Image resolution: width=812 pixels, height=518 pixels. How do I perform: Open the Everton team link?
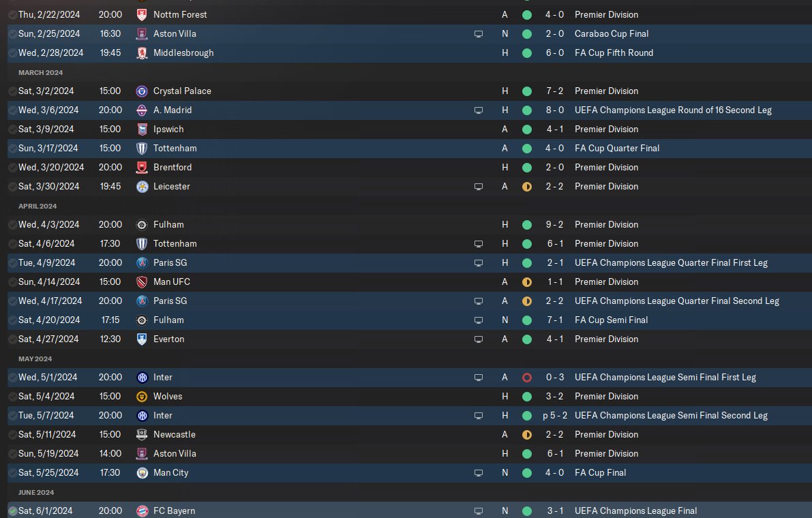(168, 339)
